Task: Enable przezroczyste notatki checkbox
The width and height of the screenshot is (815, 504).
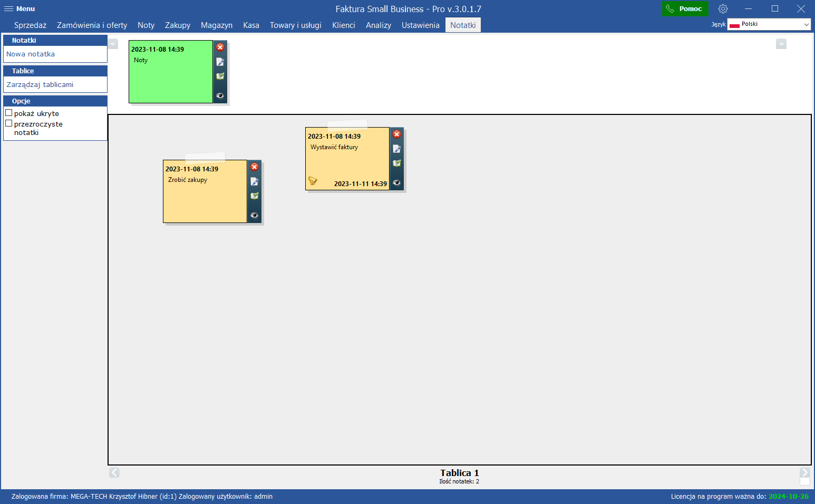Action: pos(9,123)
